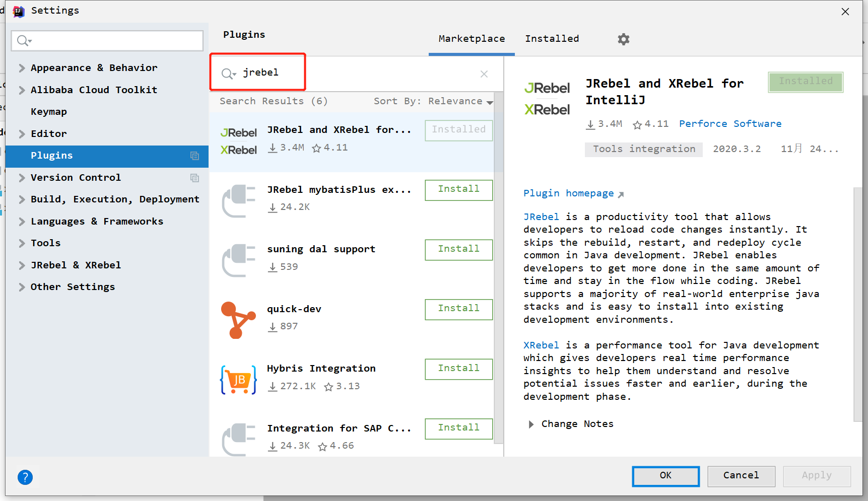Click Installed button in JRebel result row
Screen dimensions: 868x501
coord(458,130)
